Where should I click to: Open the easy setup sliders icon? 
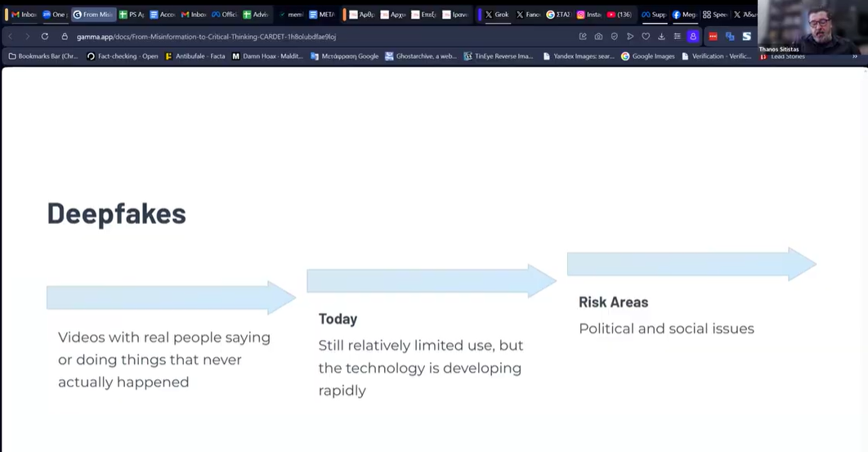[677, 37]
